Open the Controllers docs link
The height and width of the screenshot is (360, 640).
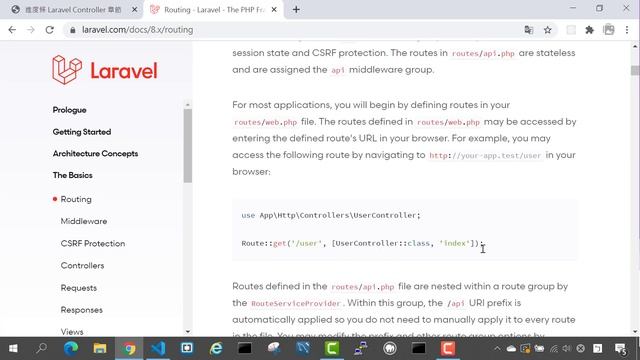coord(82,265)
